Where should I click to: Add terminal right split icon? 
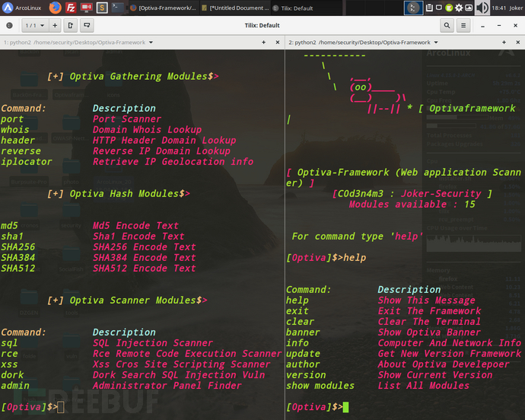tap(71, 25)
